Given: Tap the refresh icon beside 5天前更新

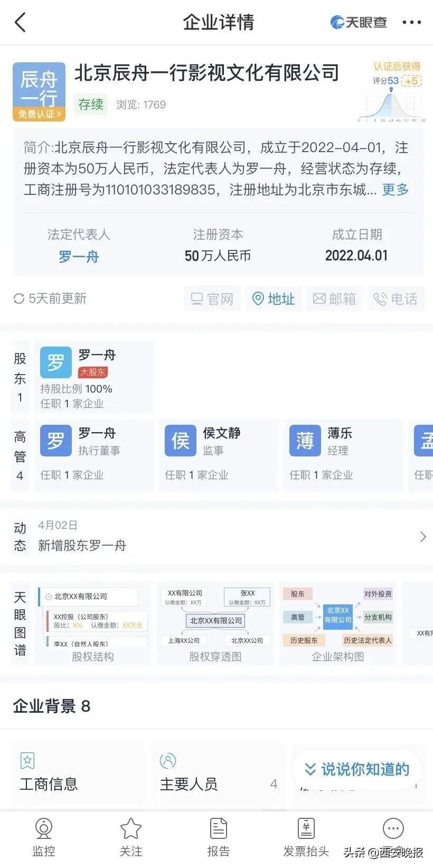Looking at the screenshot, I should 19,299.
